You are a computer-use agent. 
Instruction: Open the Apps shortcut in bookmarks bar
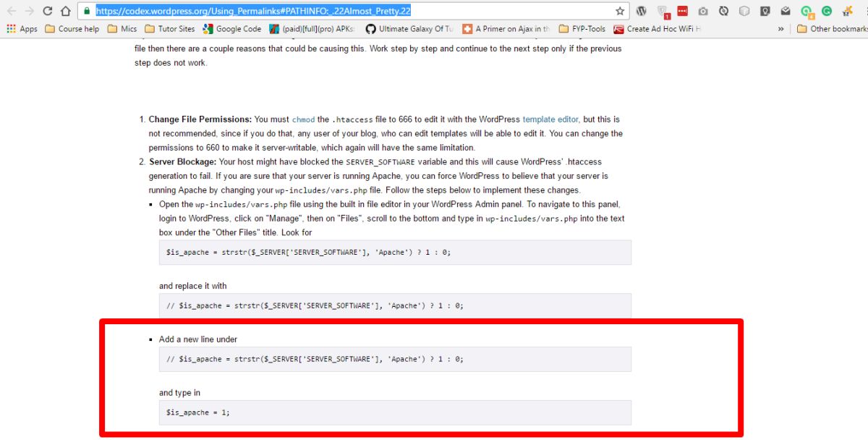pos(22,29)
